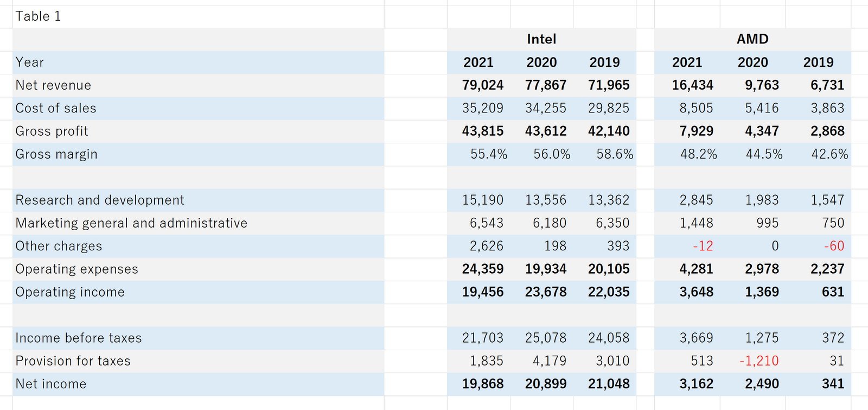Select the red -60 other charges cell
Viewport: 868px width, 410px height.
coord(834,246)
